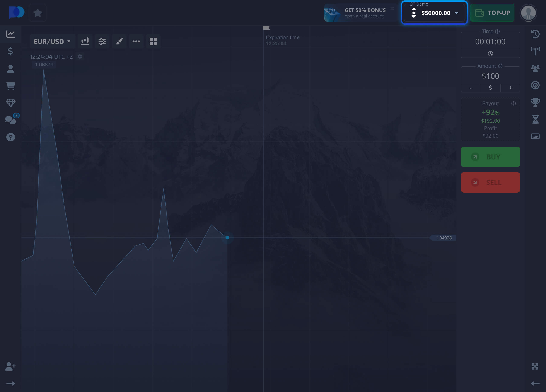Expand the QT Demo balance dropdown
This screenshot has width=546, height=392.
point(456,13)
